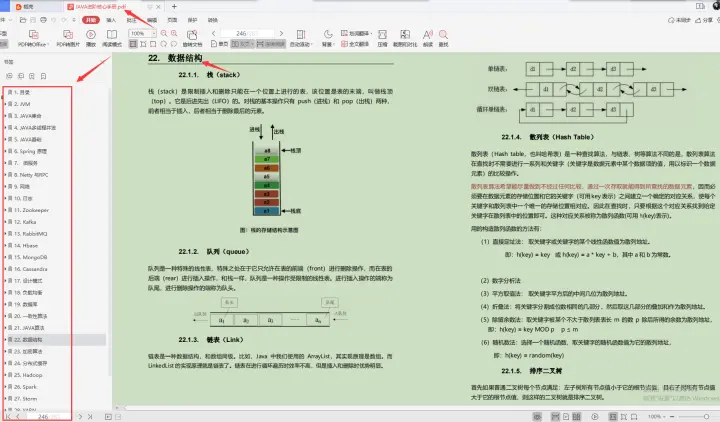The width and height of the screenshot is (720, 422).
Task: Click the read aloud icon
Action: [428, 34]
